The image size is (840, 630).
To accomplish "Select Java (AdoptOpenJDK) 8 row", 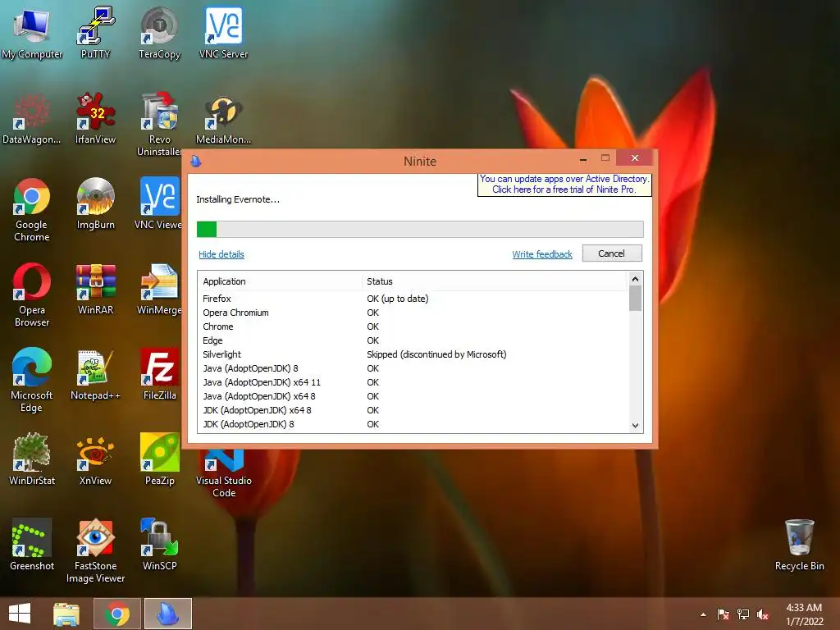I will point(413,368).
